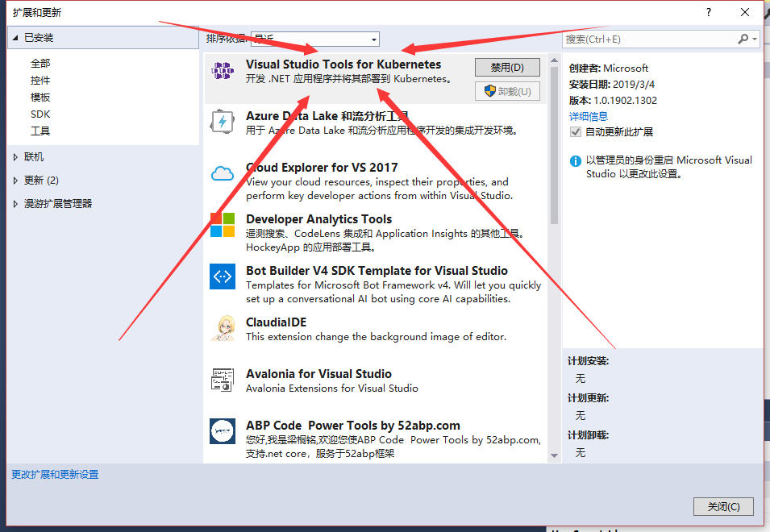
Task: Select the SDK category
Action: [40, 114]
